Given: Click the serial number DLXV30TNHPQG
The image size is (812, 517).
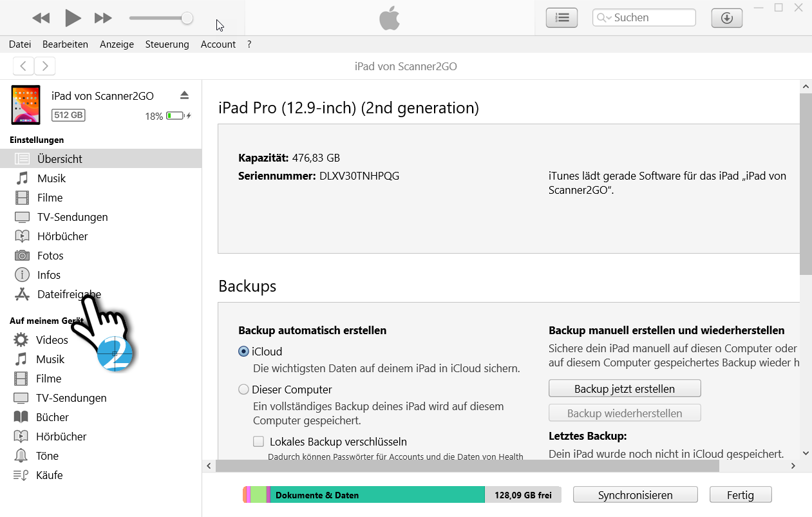Looking at the screenshot, I should [x=359, y=176].
